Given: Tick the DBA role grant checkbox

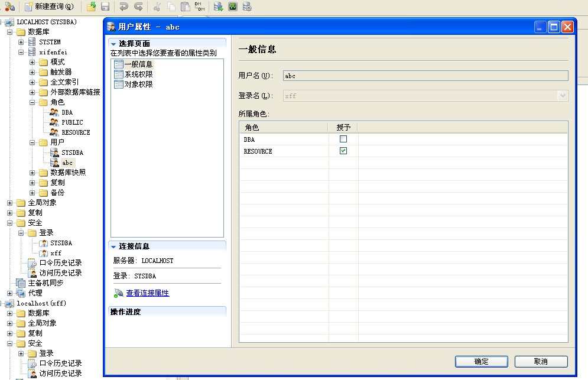Looking at the screenshot, I should [343, 139].
